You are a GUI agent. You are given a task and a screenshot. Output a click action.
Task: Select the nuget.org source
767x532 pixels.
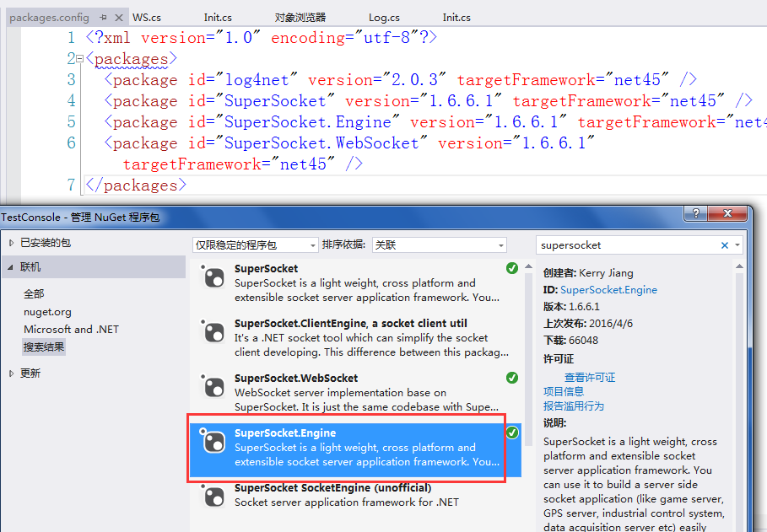pos(47,311)
